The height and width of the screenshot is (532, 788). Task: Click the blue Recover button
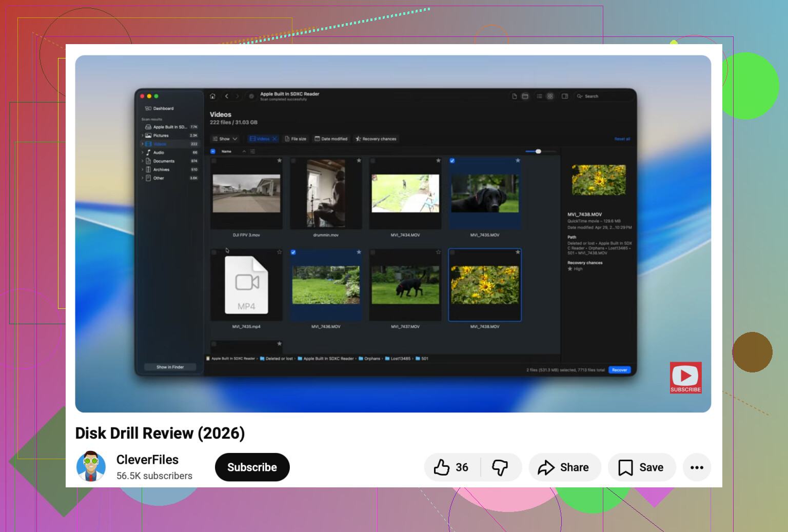pyautogui.click(x=619, y=370)
